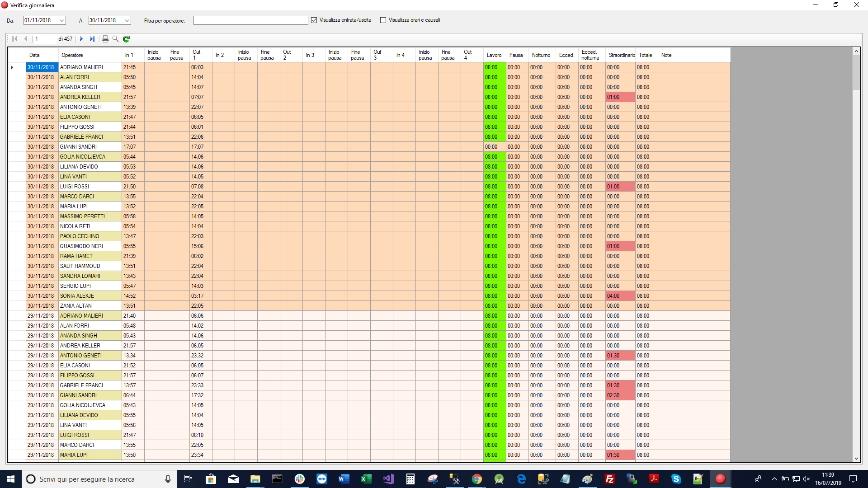Image resolution: width=868 pixels, height=488 pixels.
Task: Open Visual Studio from taskbar
Action: [388, 479]
